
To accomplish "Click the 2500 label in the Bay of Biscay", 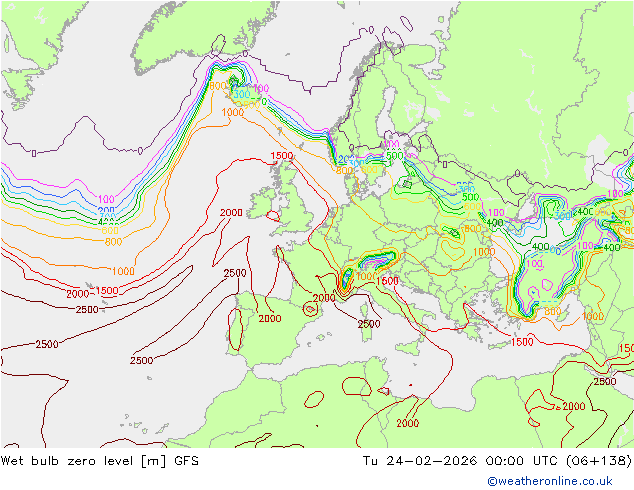I will (235, 273).
